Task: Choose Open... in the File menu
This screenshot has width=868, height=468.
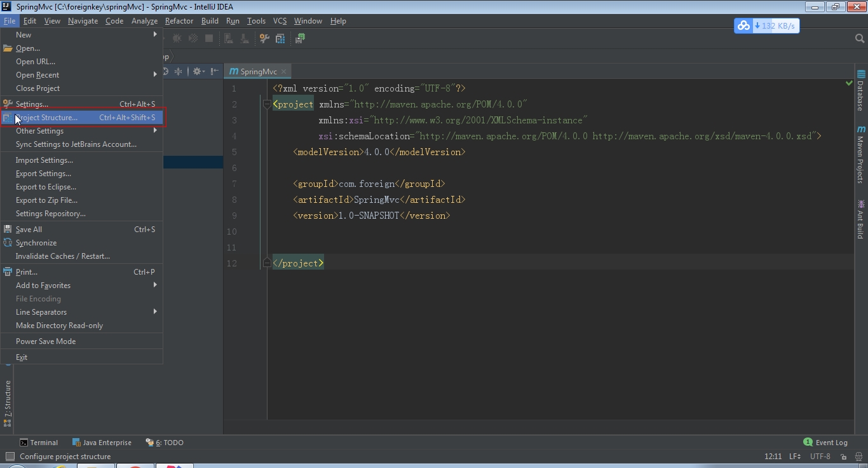Action: tap(81, 48)
